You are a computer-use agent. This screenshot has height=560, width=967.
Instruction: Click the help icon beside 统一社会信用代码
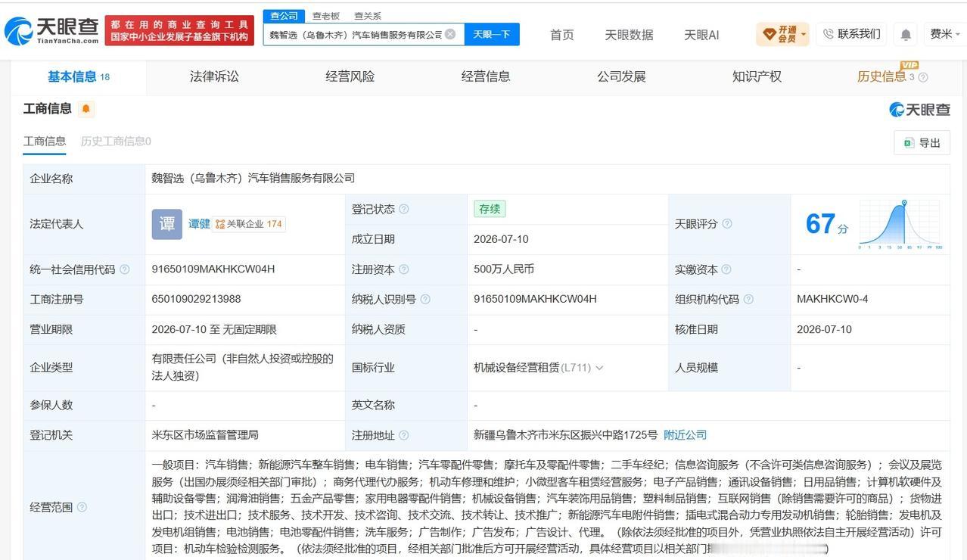(x=125, y=269)
